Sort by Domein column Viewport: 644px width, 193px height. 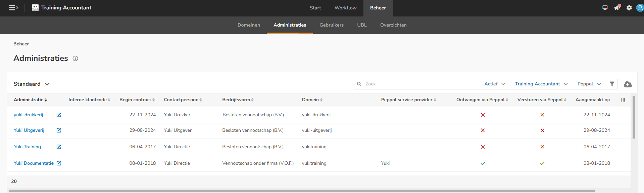click(312, 100)
